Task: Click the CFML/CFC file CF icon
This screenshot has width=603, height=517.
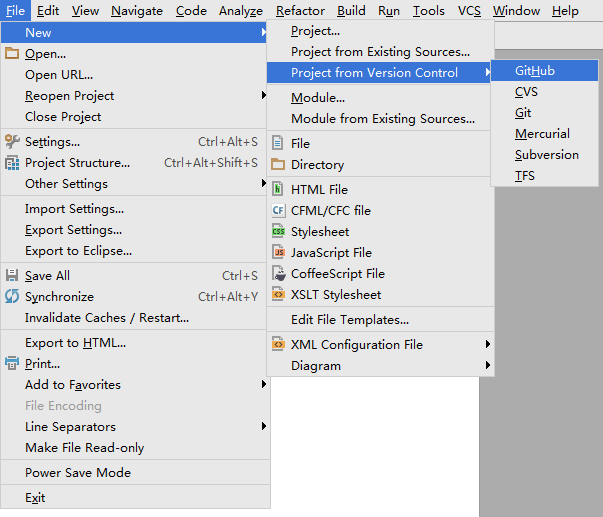Action: click(278, 210)
